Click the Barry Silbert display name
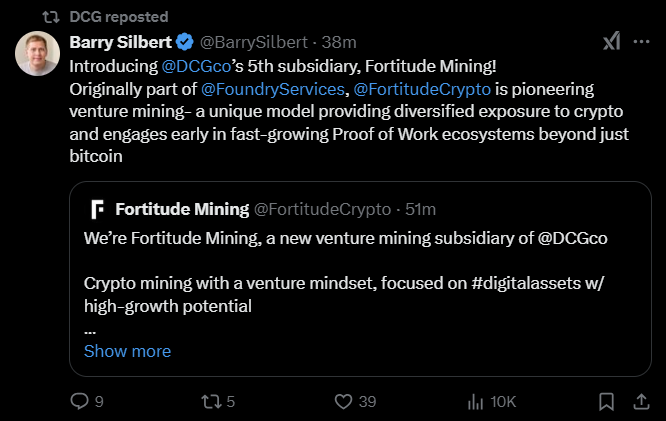The image size is (666, 421). pyautogui.click(x=120, y=42)
